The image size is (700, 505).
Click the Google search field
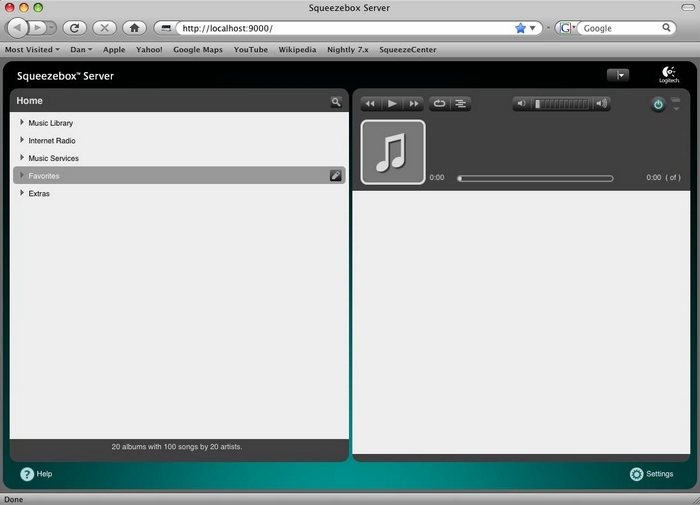pyautogui.click(x=621, y=28)
